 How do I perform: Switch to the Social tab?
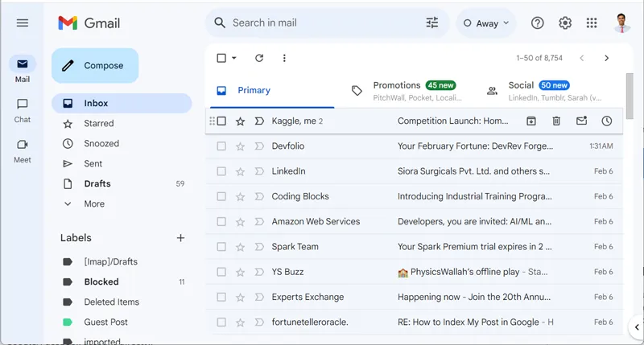(x=544, y=91)
